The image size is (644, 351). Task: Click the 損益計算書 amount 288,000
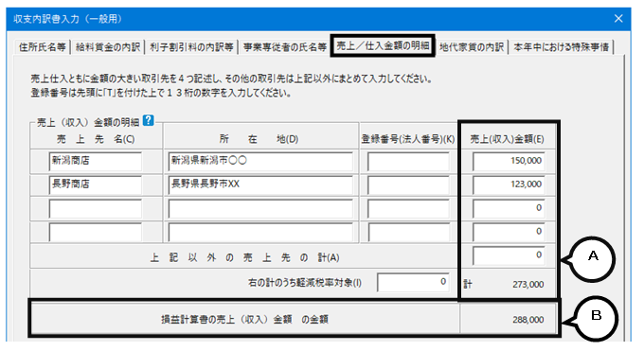tap(528, 320)
